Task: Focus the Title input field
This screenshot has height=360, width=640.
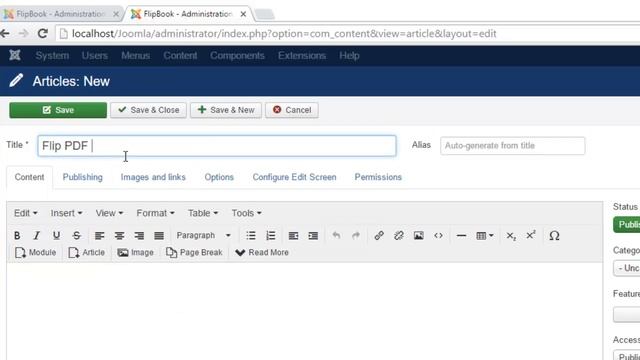Action: (x=217, y=146)
